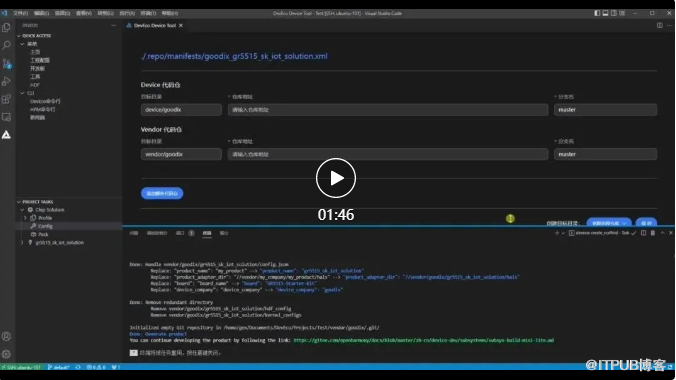676x380 pixels.
Task: Click the blue add code repository button
Action: pyautogui.click(x=162, y=193)
